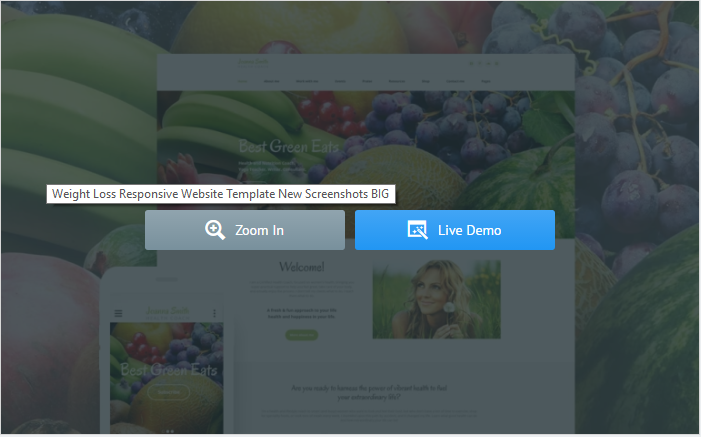Click the 'Are you ready to harness' heading

[x=369, y=392]
